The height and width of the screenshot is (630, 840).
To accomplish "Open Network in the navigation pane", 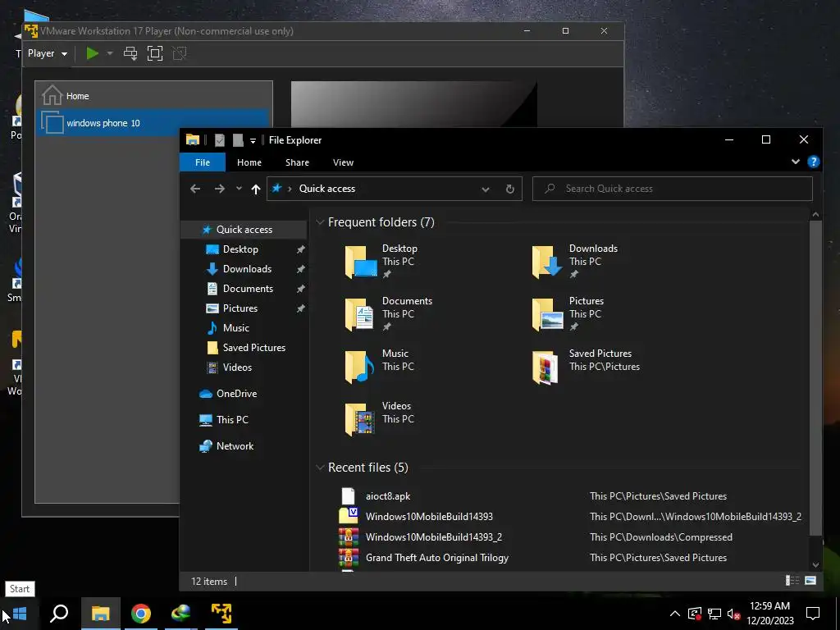I will click(x=235, y=445).
